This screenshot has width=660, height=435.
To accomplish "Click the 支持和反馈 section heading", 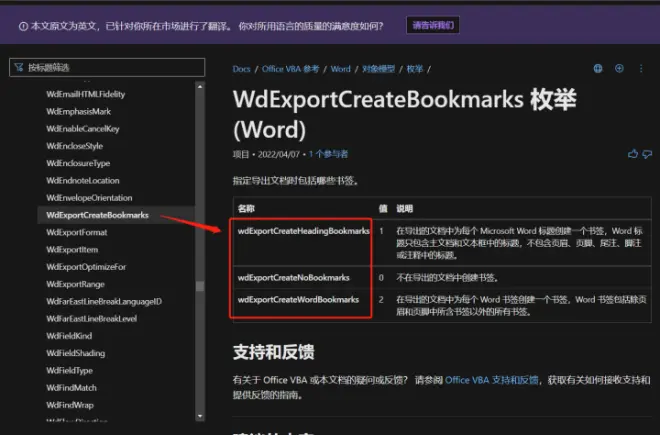I will pyautogui.click(x=274, y=352).
